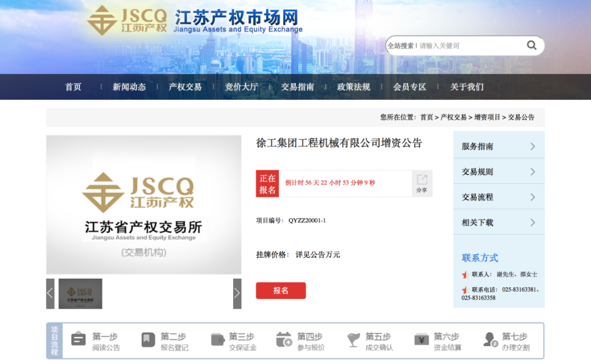Go to 竞价大厅 in navigation bar
The image size is (591, 364).
pyautogui.click(x=241, y=86)
